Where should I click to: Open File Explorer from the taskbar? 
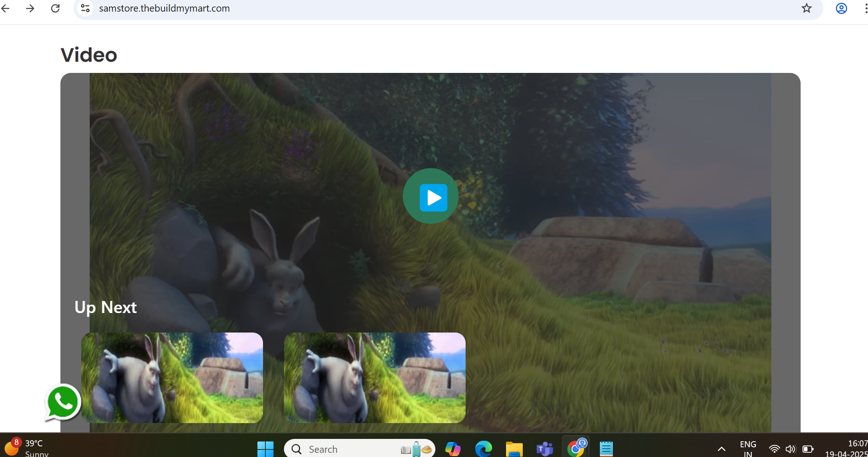click(514, 449)
